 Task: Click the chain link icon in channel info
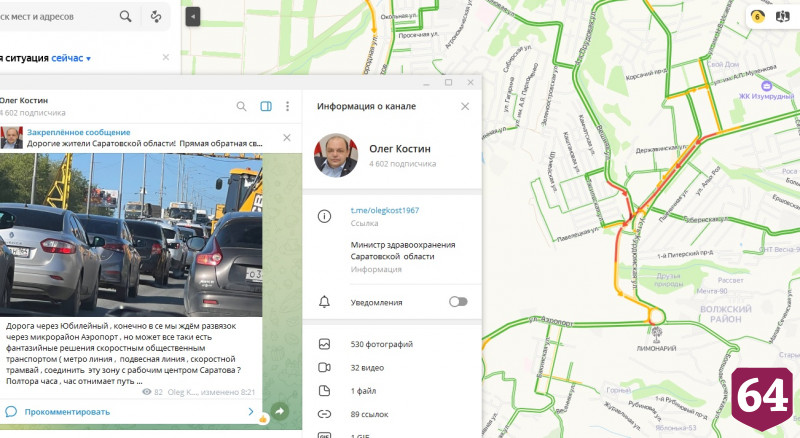click(324, 414)
